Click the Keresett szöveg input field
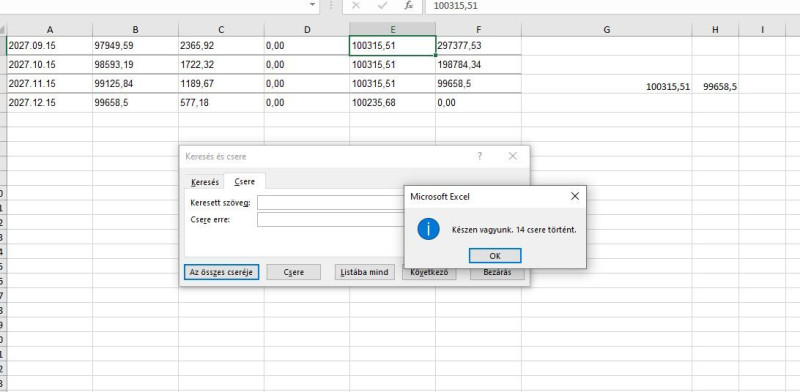This screenshot has height=392, width=800. click(331, 203)
